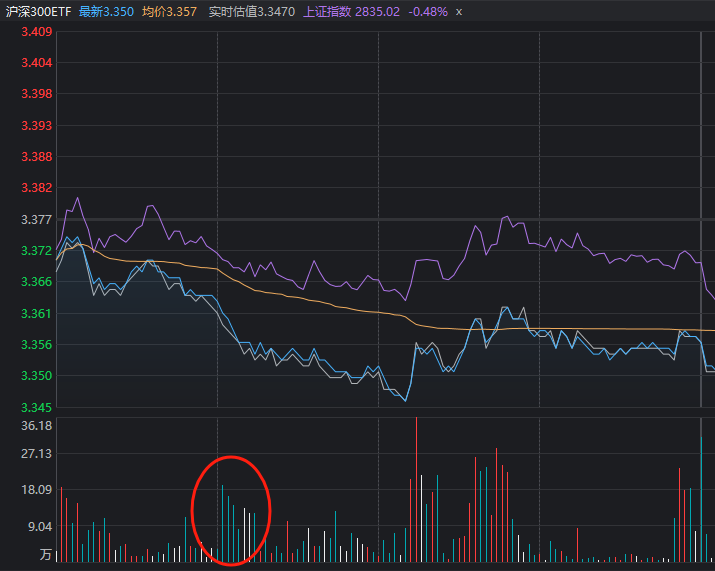Screen dimensions: 715x571
Task: Close the 上证指数 overlay with the x
Action: [459, 12]
